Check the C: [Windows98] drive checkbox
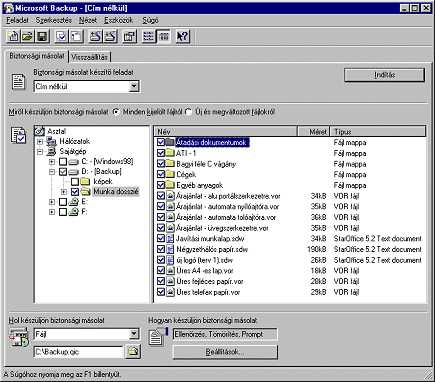435x382 pixels. pos(63,162)
